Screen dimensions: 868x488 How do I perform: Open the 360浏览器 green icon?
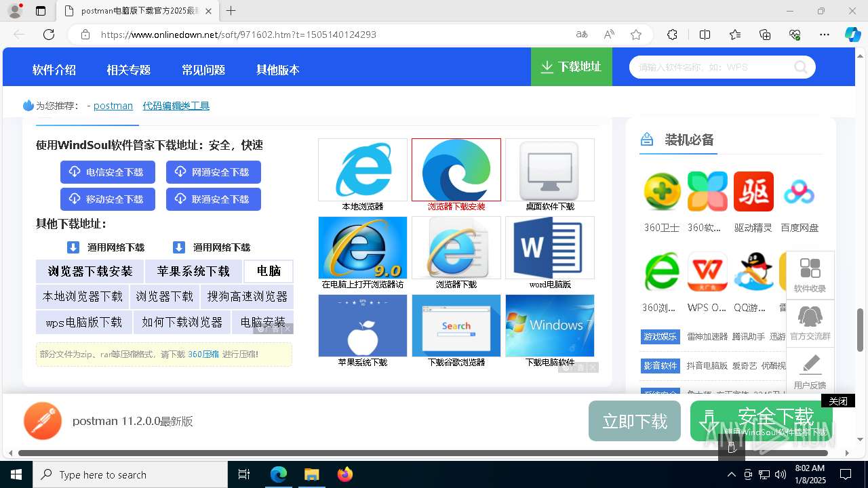click(x=662, y=272)
